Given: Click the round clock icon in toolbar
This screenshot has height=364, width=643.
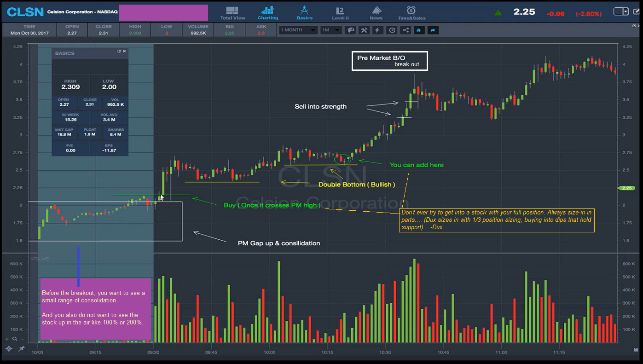Looking at the screenshot, I should (x=392, y=30).
